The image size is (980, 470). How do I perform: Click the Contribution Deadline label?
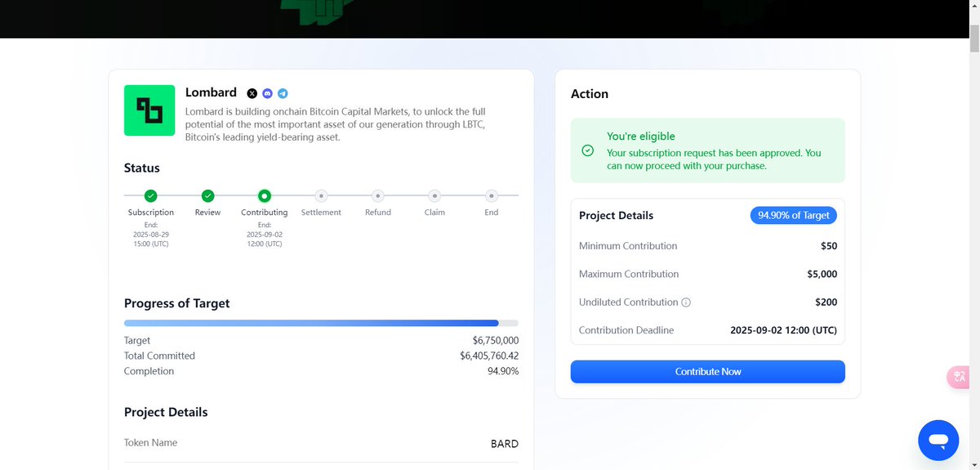coord(626,330)
